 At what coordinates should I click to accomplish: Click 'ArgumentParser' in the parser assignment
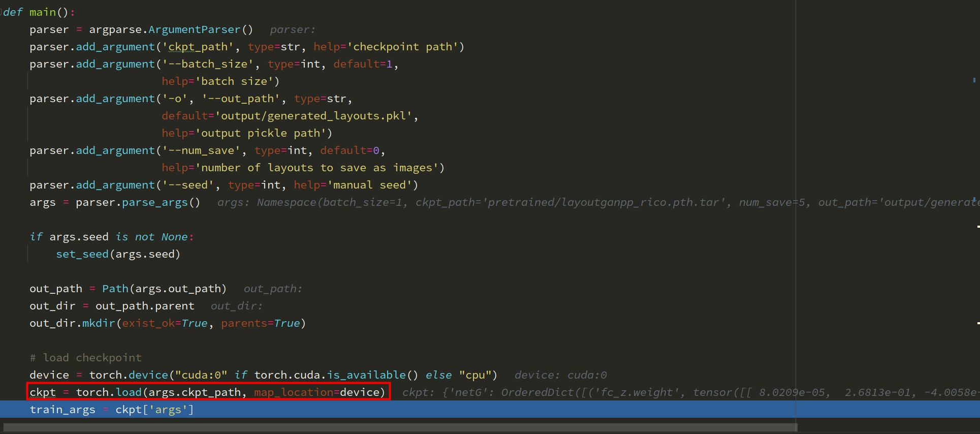tap(194, 29)
